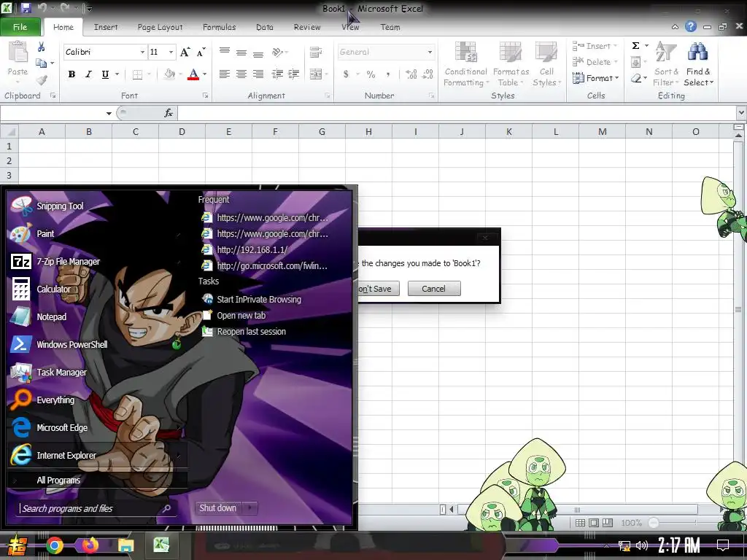Image resolution: width=747 pixels, height=560 pixels.
Task: Open File Explorer from the taskbar
Action: [x=125, y=545]
